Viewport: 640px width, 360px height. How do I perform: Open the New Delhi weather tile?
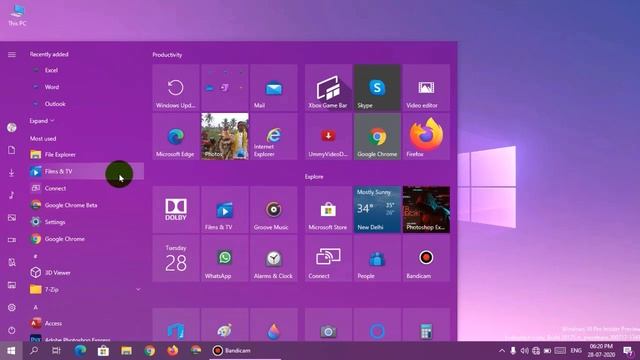(377, 209)
